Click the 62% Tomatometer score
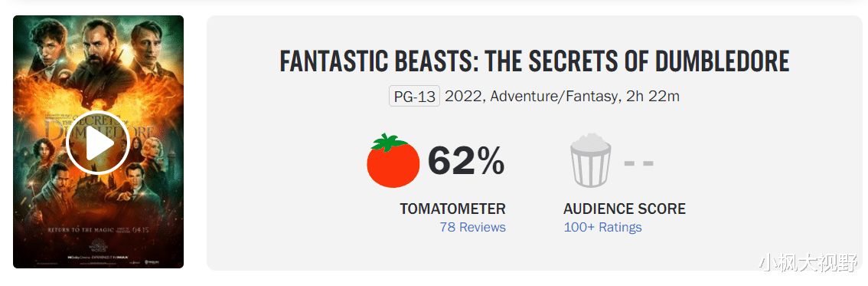 point(466,161)
